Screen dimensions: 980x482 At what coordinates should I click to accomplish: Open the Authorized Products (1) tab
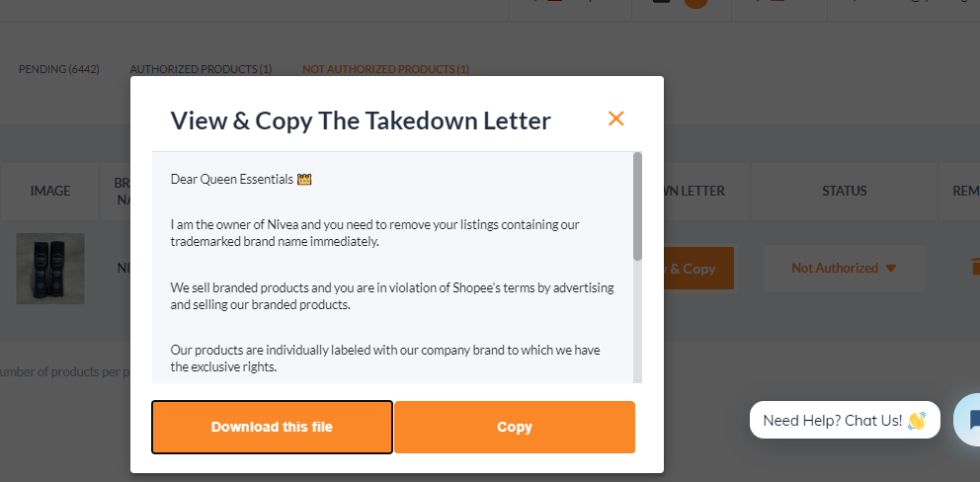pos(201,69)
